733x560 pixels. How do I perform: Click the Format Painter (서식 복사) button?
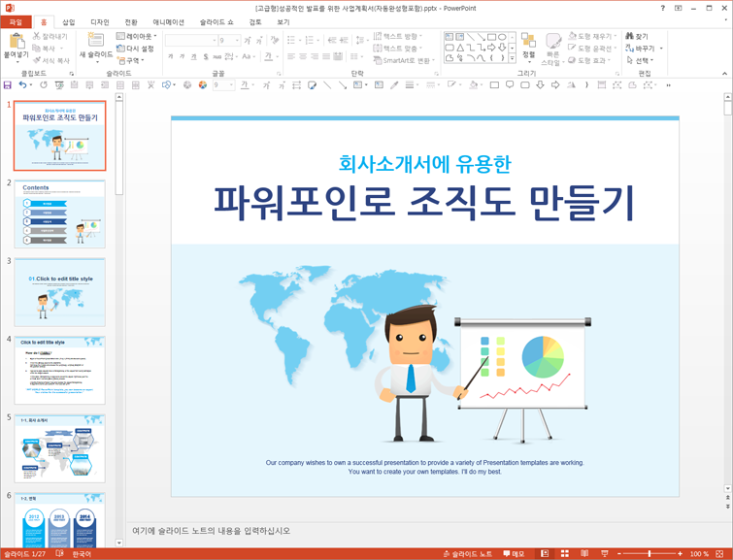pos(50,60)
